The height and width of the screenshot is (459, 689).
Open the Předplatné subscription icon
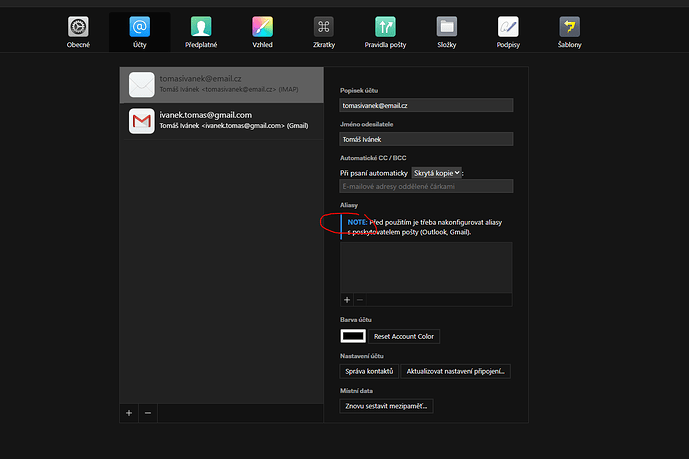201,27
